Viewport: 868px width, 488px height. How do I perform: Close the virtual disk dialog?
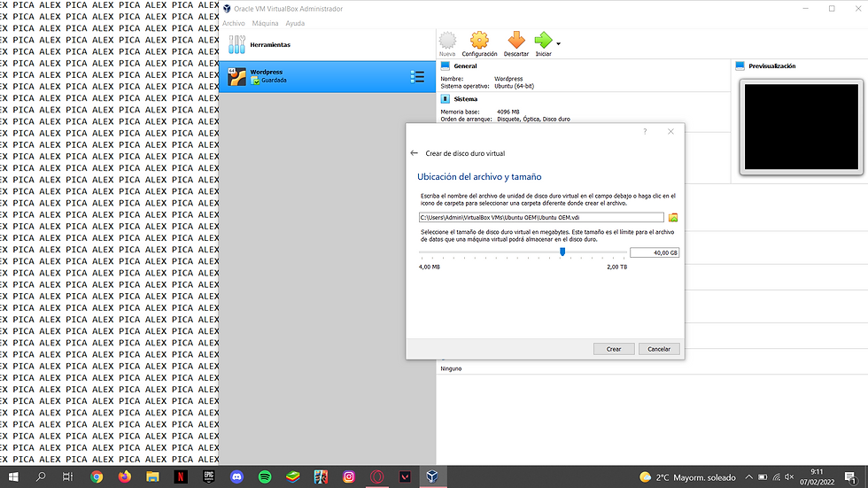[x=671, y=132]
